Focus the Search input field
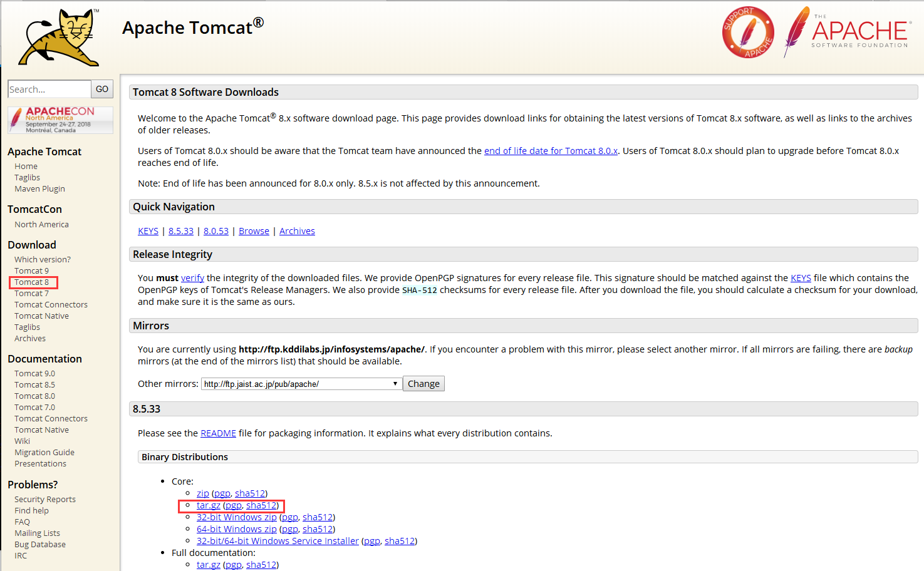924x571 pixels. click(x=49, y=89)
